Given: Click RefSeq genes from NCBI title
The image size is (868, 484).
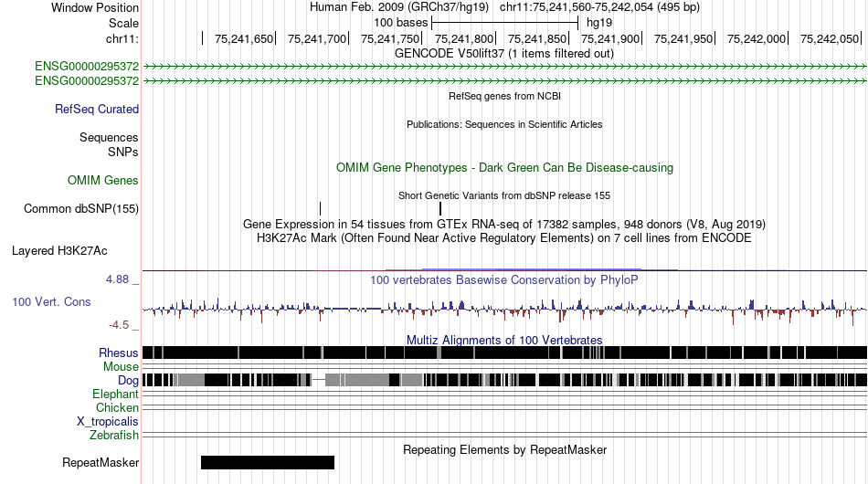Looking at the screenshot, I should (x=504, y=96).
